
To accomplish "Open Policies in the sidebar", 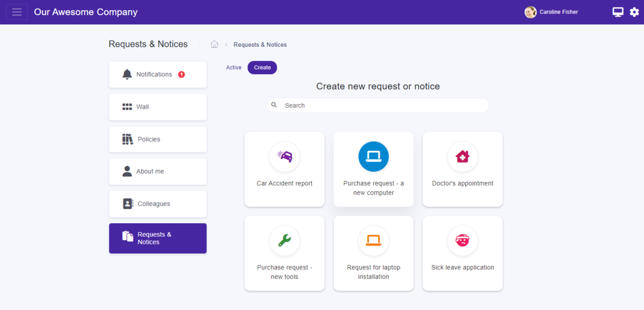I will pos(158,139).
